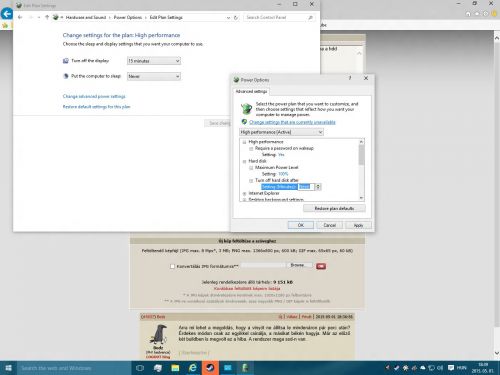Click the scroll-down arrow of the settings tree

coord(361,198)
